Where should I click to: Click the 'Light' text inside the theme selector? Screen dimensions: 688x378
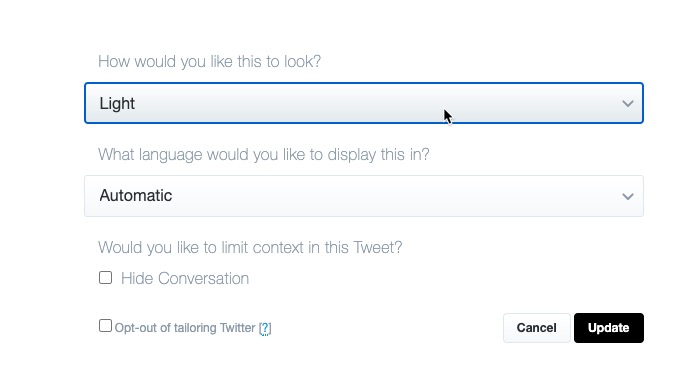tap(117, 104)
